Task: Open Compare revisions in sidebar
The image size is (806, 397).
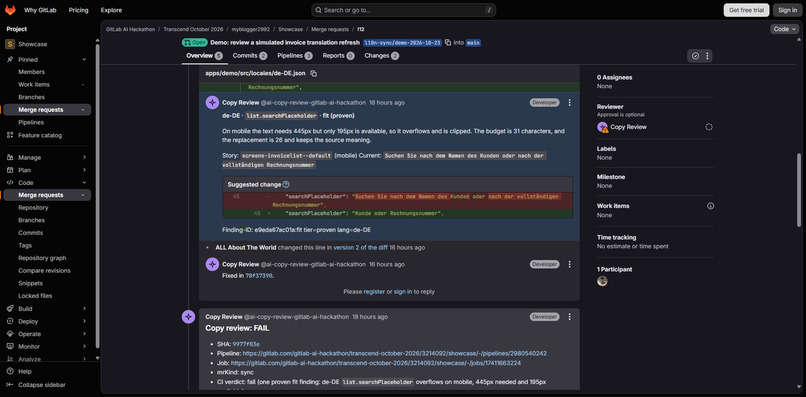Action: pyautogui.click(x=44, y=270)
